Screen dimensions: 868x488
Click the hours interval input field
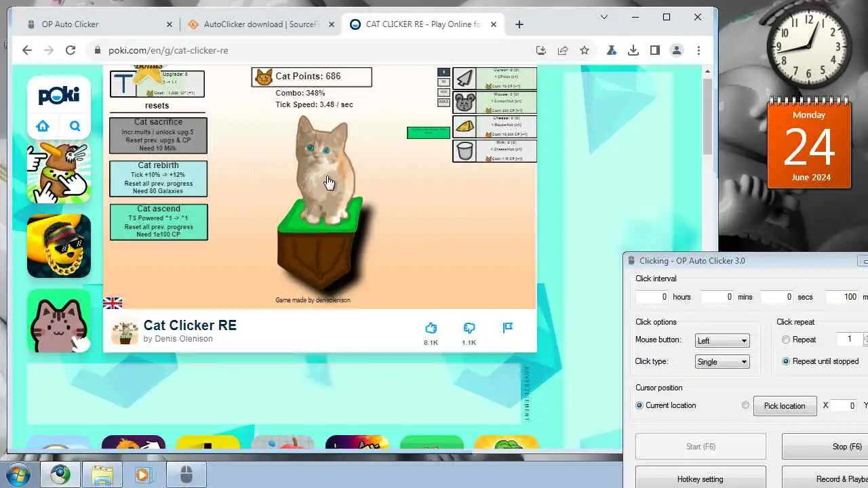click(x=652, y=297)
